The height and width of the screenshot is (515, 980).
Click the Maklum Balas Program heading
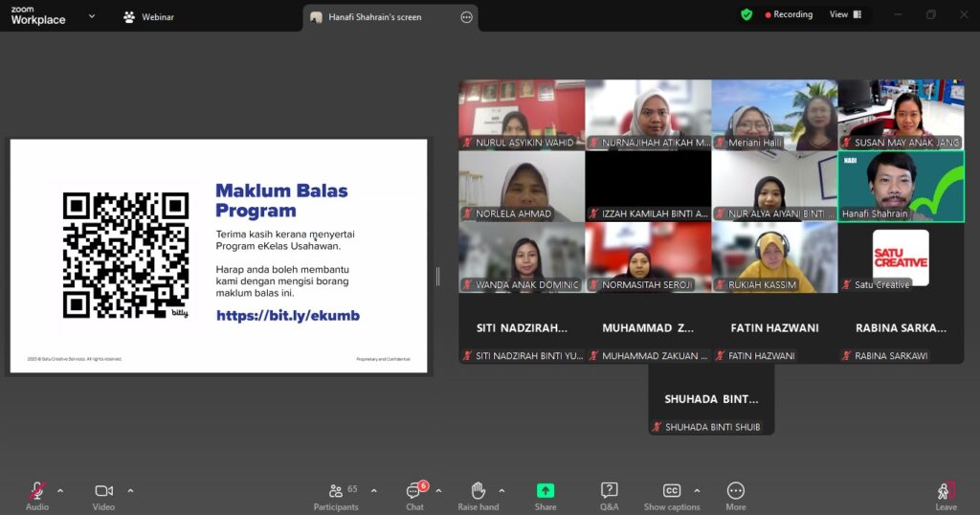(281, 201)
